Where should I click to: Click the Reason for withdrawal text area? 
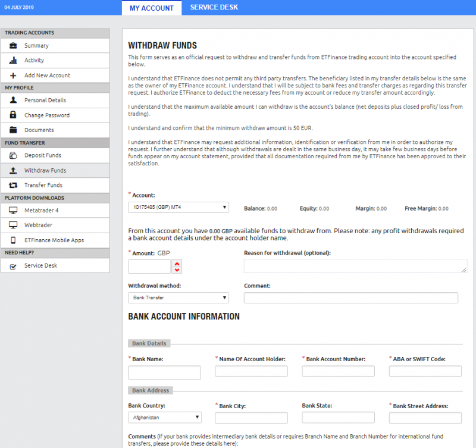click(355, 266)
